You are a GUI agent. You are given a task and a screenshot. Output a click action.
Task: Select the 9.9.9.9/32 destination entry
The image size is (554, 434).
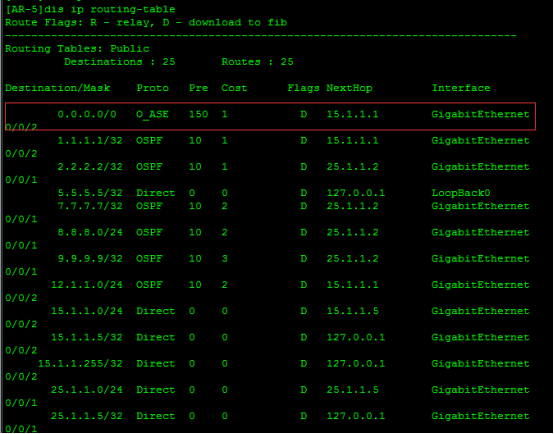click(90, 259)
